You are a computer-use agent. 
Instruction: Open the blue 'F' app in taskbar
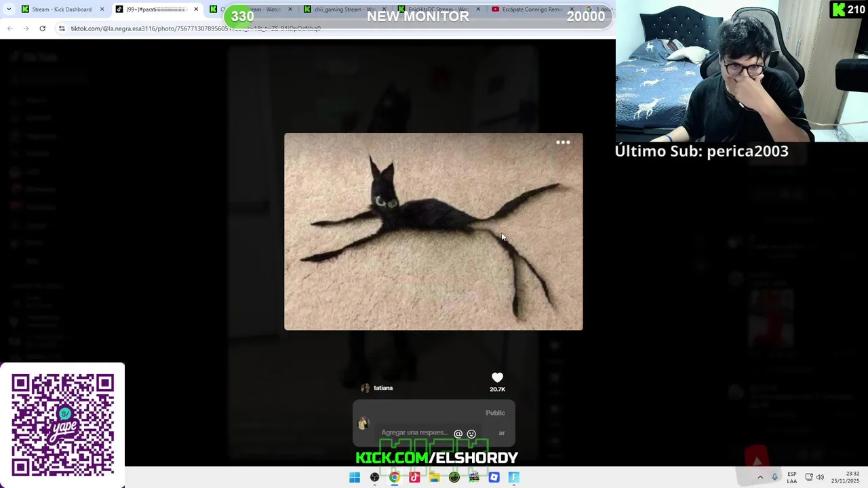[x=514, y=477]
